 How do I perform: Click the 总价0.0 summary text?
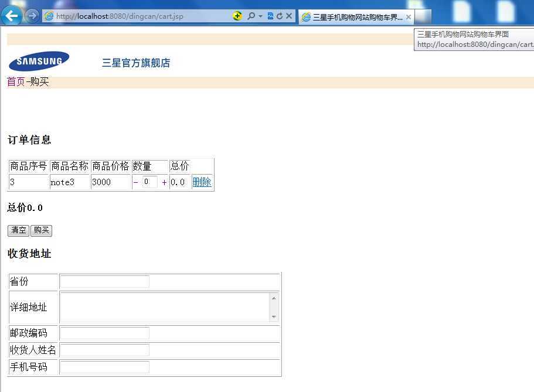point(25,208)
